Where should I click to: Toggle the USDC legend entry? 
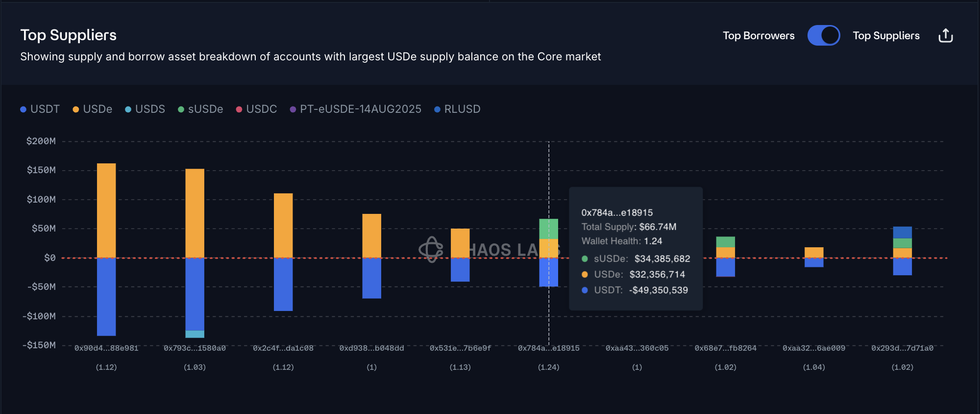[256, 109]
